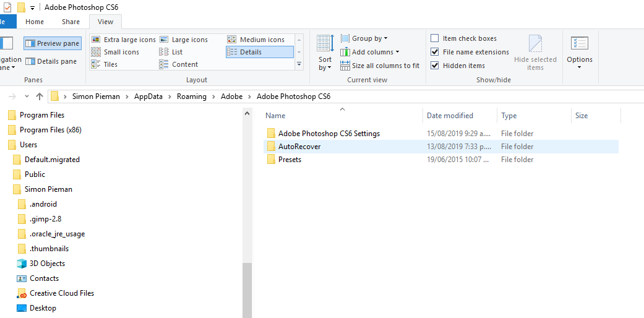Viewport: 644px width, 318px height.
Task: Select Users folder in tree
Action: click(28, 145)
